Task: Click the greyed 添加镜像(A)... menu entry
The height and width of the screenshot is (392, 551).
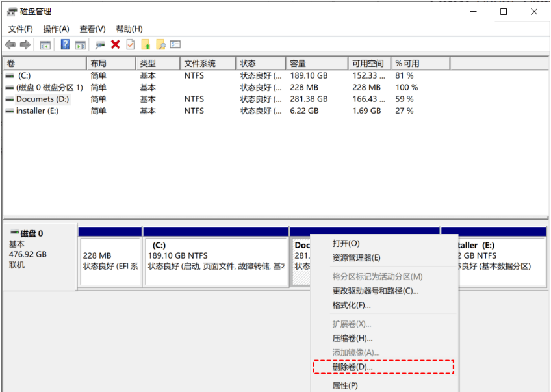Action: pos(385,352)
